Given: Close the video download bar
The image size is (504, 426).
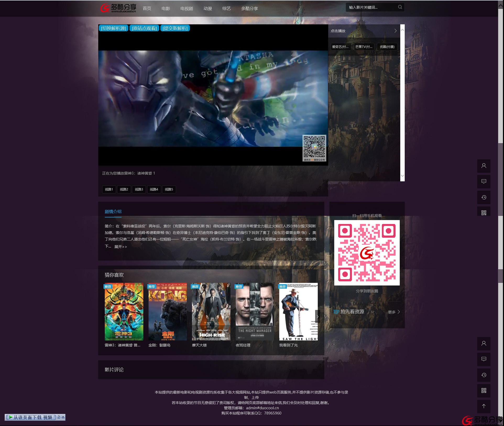Looking at the screenshot, I should click(63, 417).
